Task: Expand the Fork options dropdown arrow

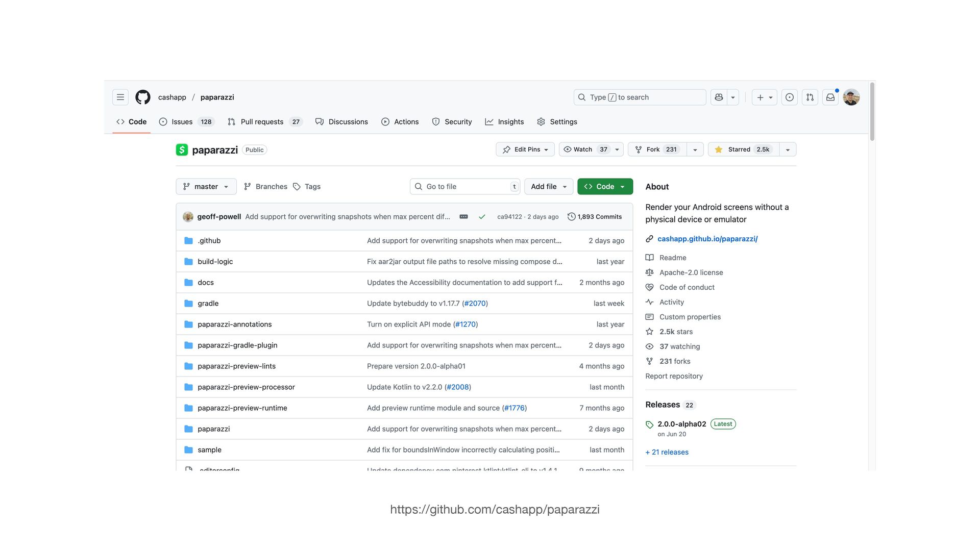Action: pos(695,149)
